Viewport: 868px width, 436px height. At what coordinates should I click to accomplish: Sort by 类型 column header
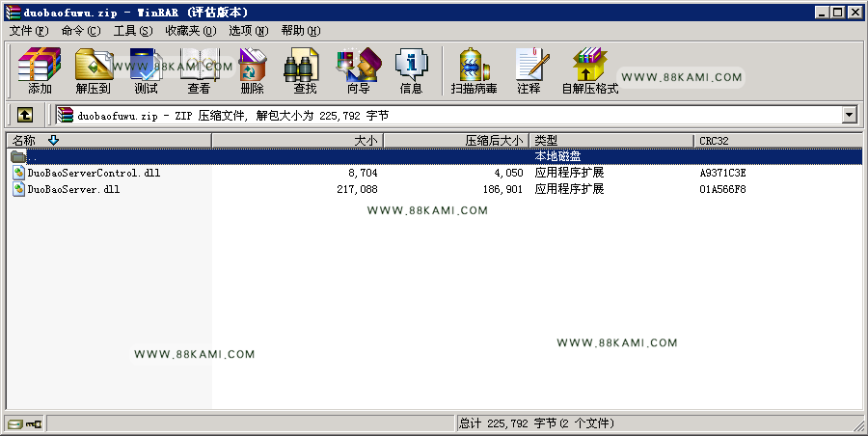(611, 141)
